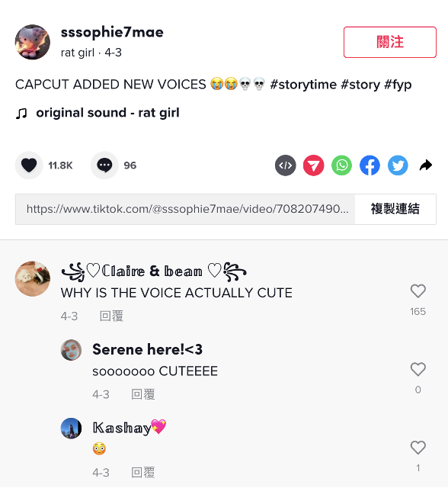Click the embed code icon
The height and width of the screenshot is (488, 448).
tap(286, 165)
